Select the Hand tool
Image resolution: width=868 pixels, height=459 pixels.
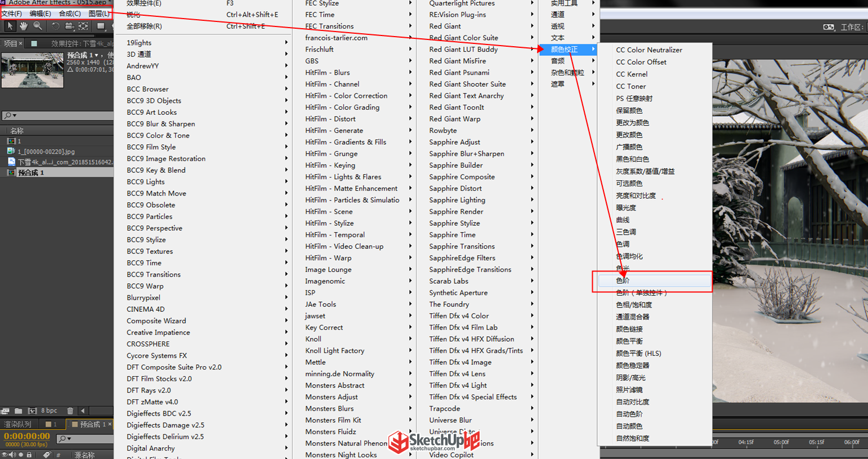[24, 26]
